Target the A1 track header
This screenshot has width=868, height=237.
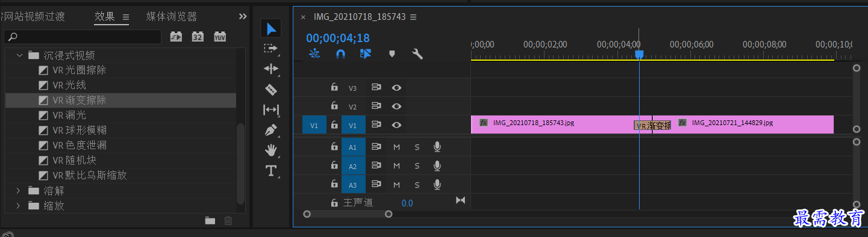[353, 147]
